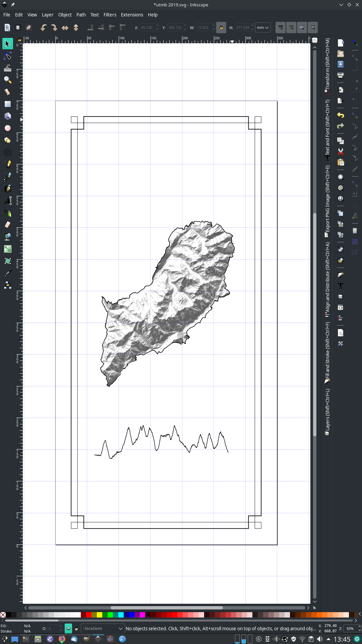362x644 pixels.
Task: Click the yellow Undo arrow
Action: (341, 115)
